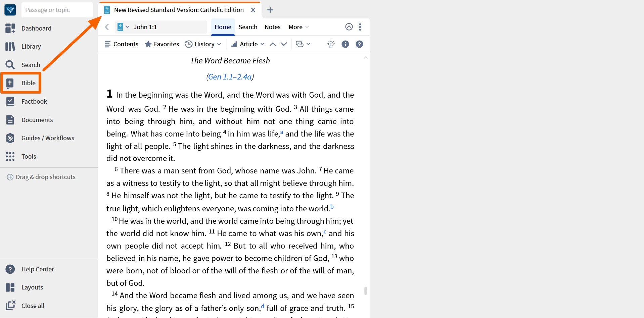Click the text pane scrollbar thumb
644x318 pixels.
(365, 290)
